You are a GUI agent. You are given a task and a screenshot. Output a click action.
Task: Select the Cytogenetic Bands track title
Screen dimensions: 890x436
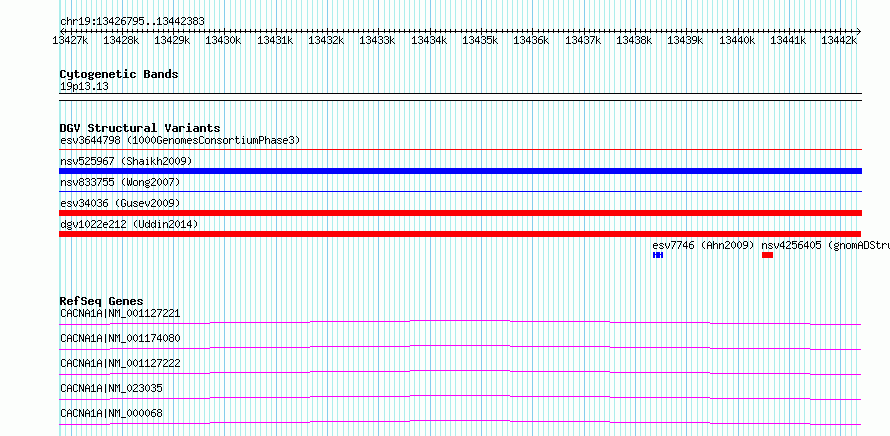[x=119, y=74]
